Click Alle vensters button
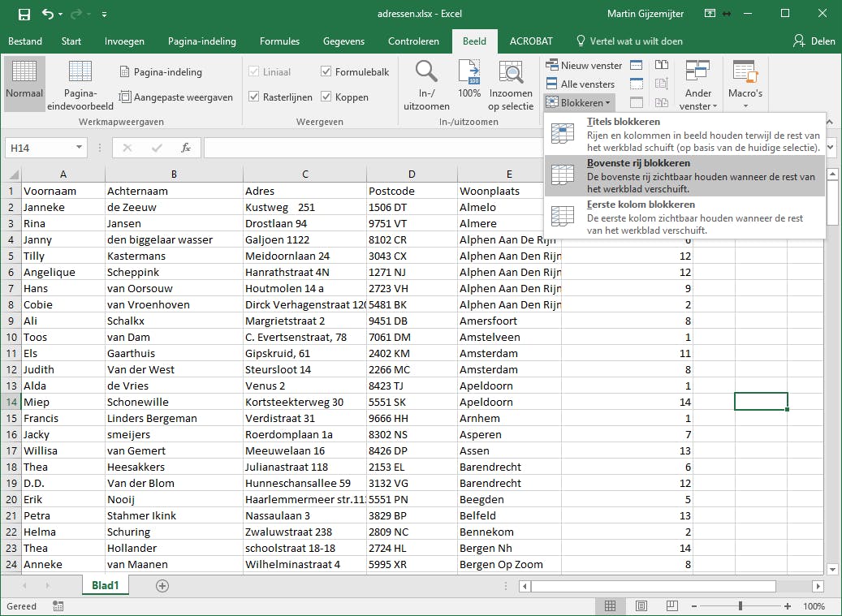 581,84
